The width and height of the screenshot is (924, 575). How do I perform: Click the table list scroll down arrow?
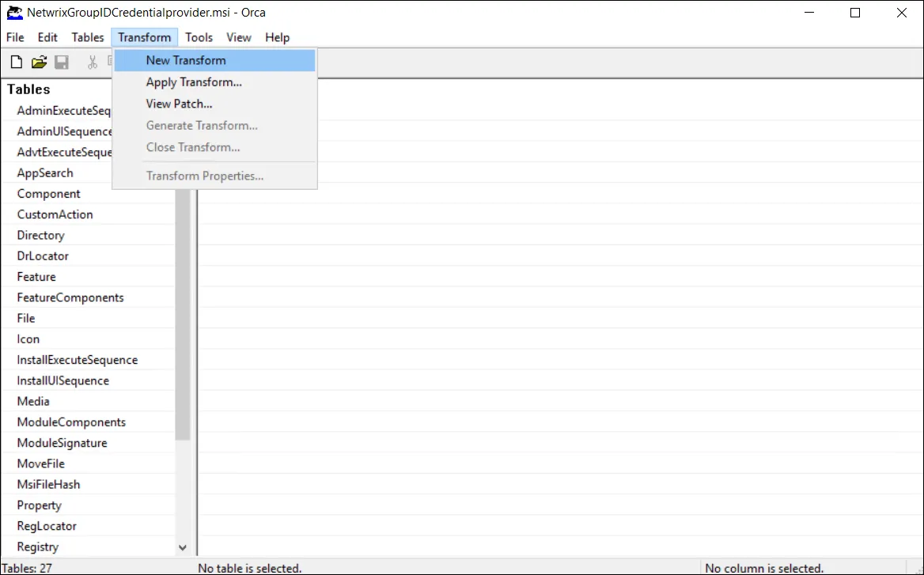tap(183, 547)
